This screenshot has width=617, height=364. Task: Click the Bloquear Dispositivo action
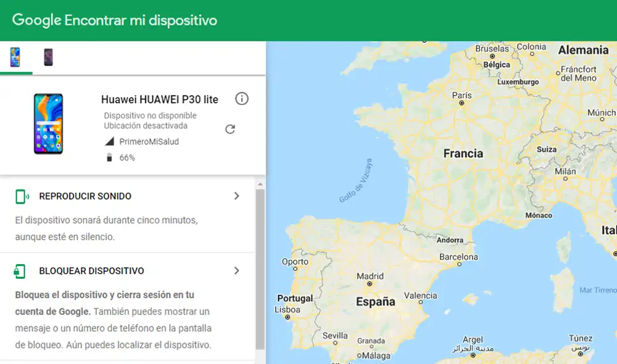pyautogui.click(x=91, y=270)
